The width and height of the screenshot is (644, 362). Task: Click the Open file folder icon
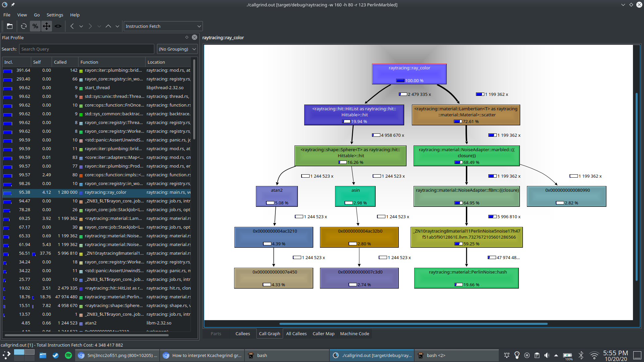[x=10, y=26]
